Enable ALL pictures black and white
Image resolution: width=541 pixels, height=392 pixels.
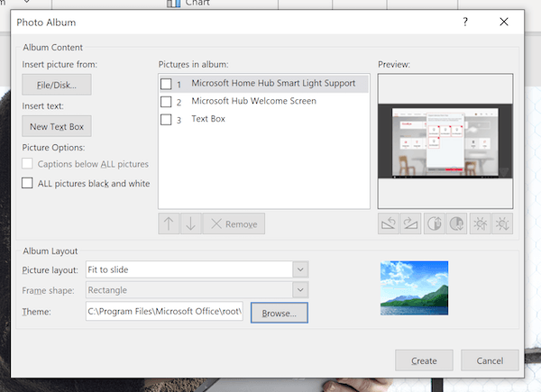coord(27,183)
